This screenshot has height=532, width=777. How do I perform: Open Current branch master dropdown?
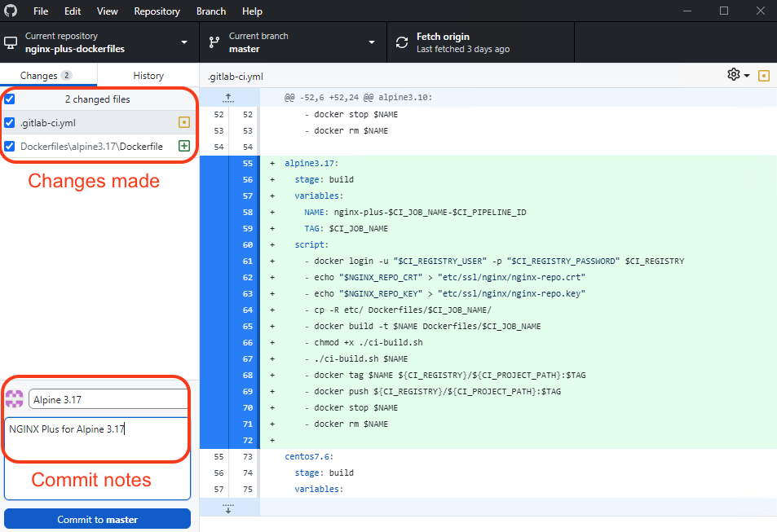(x=294, y=42)
